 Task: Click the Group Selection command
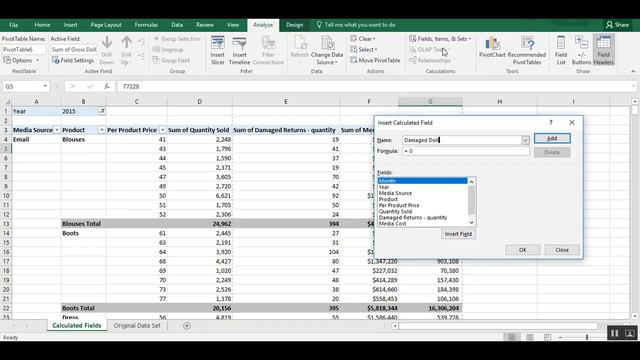[177, 39]
